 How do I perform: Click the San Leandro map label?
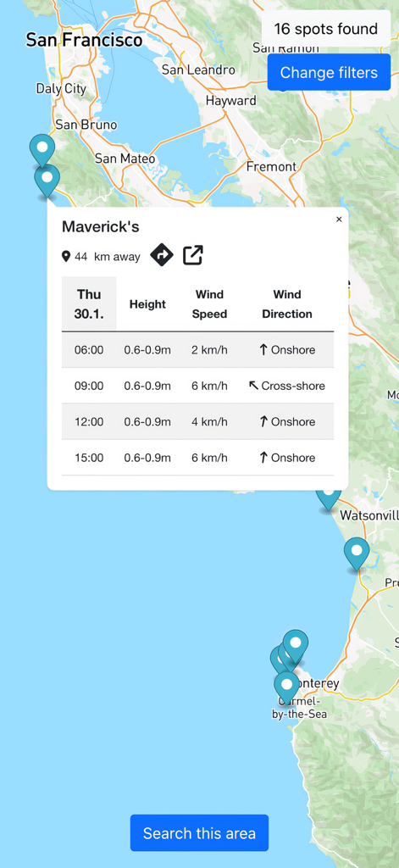pos(198,70)
